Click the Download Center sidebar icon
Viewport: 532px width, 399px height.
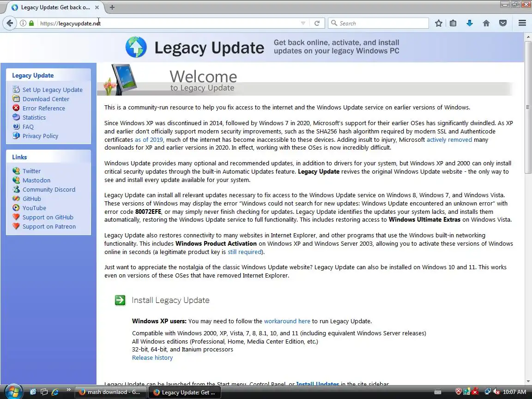tap(16, 98)
